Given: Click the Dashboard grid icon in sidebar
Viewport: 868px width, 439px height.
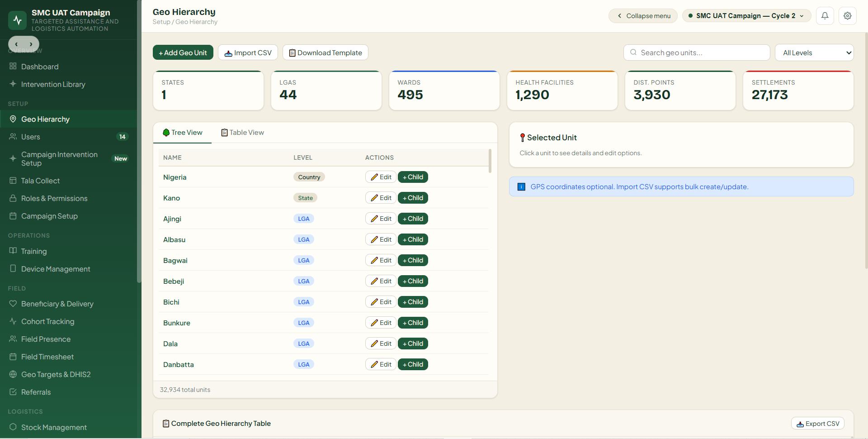Looking at the screenshot, I should tap(13, 66).
